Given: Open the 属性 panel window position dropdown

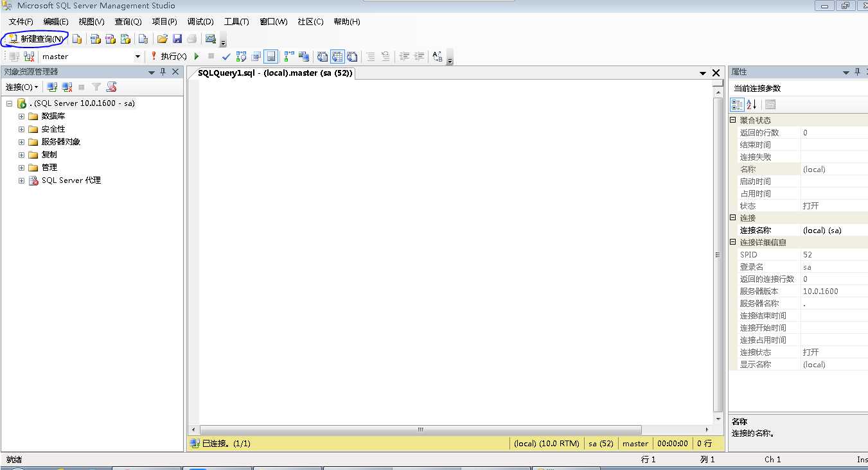Looking at the screenshot, I should [846, 73].
